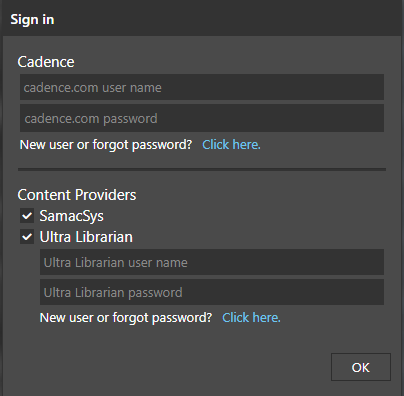Follow Ultra Librarian 'Click here' link
Image resolution: width=404 pixels, height=396 pixels.
coord(251,318)
